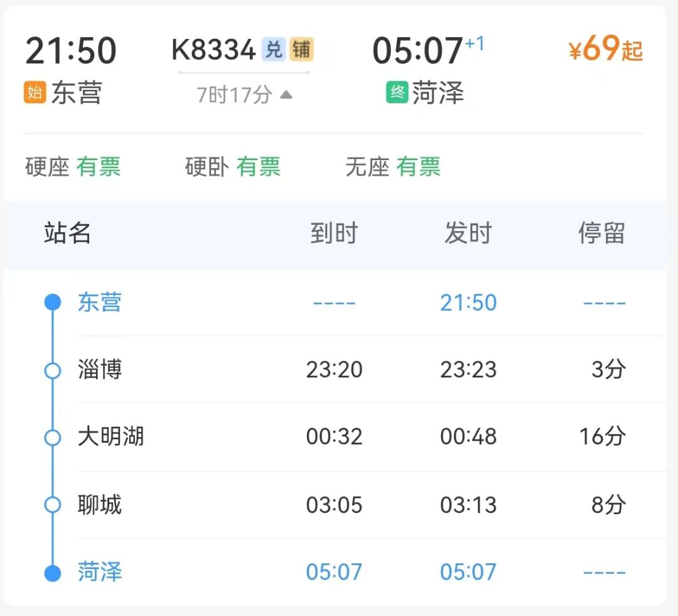Click the +1 next-day indicator

(x=475, y=44)
